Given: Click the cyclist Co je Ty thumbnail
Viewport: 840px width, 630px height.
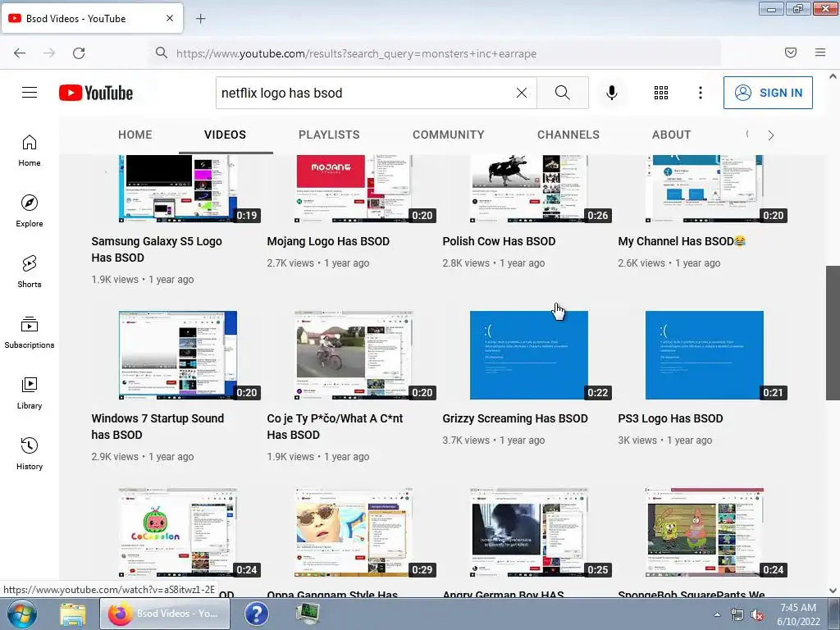Looking at the screenshot, I should click(x=354, y=355).
